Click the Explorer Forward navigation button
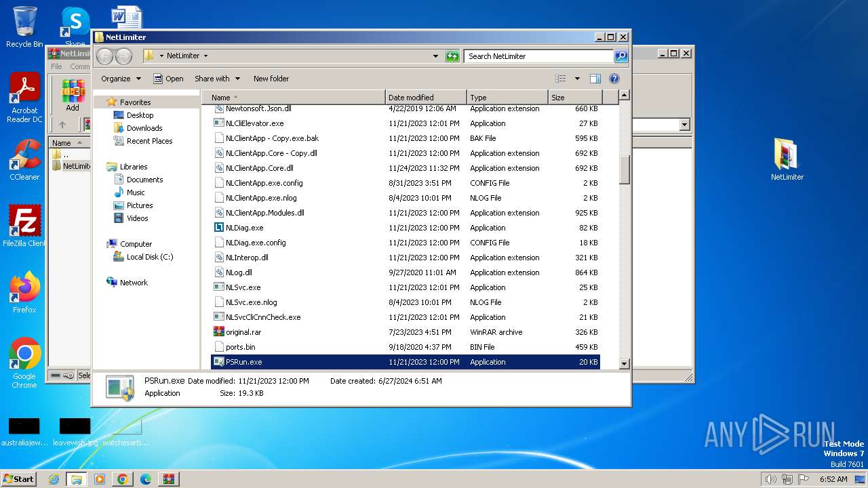The width and height of the screenshot is (868, 488). tap(123, 56)
